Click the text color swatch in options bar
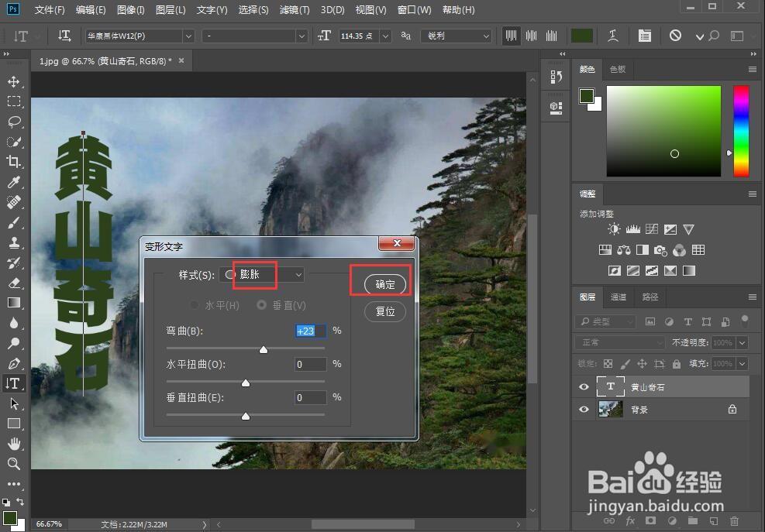Viewport: 765px width, 532px height. 582,36
